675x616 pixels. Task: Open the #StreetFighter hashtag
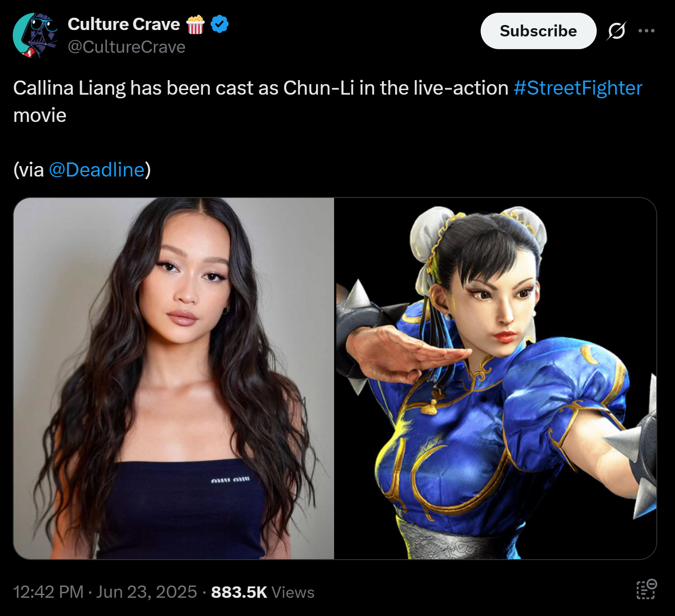click(578, 88)
